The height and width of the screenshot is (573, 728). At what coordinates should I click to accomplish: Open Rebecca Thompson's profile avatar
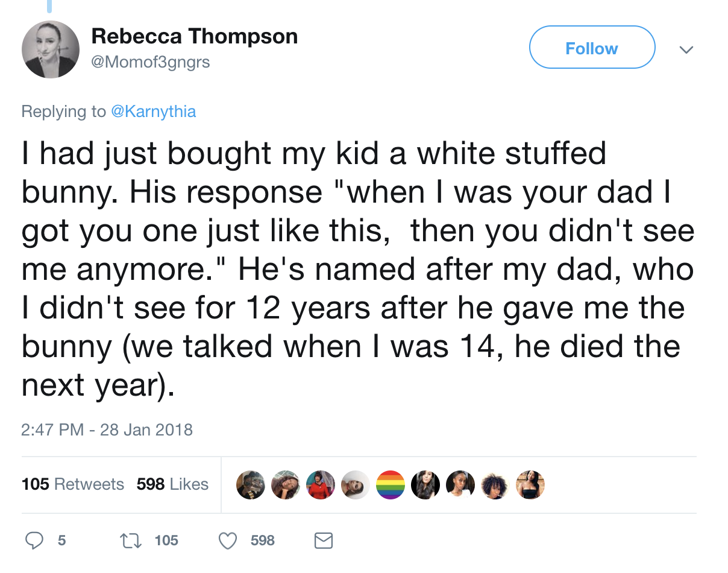pos(51,49)
